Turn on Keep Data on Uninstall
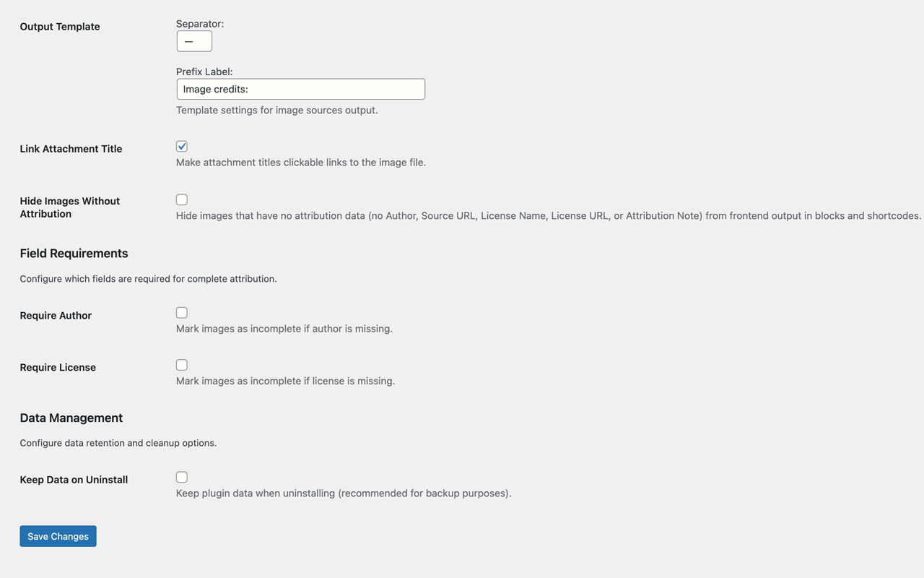The image size is (924, 578). coord(181,476)
